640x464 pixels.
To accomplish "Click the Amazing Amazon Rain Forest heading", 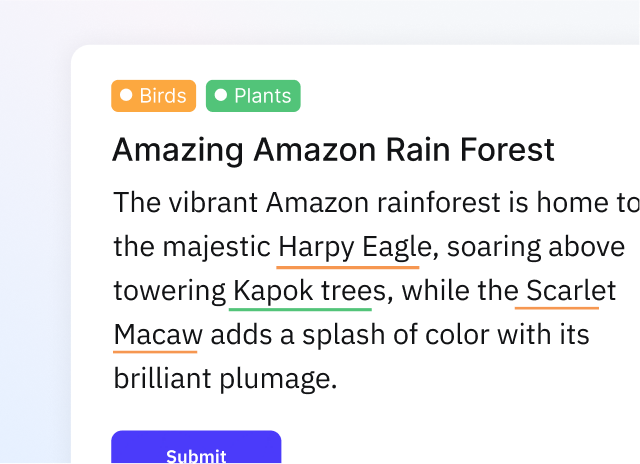I will point(333,150).
